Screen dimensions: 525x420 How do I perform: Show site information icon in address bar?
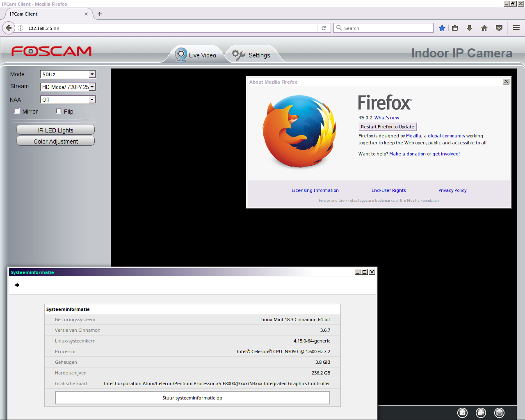pyautogui.click(x=21, y=28)
